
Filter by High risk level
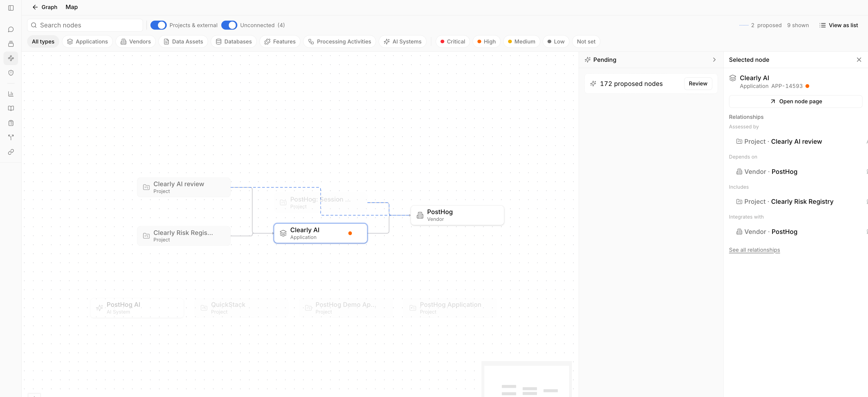pyautogui.click(x=486, y=41)
